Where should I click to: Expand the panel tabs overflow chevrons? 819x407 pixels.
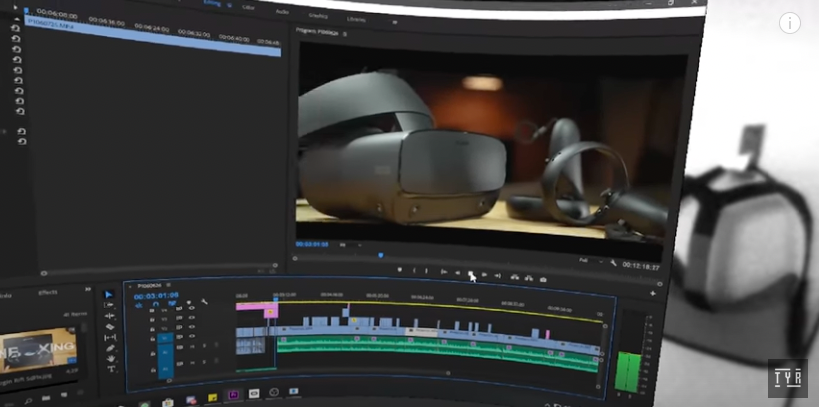[88, 289]
